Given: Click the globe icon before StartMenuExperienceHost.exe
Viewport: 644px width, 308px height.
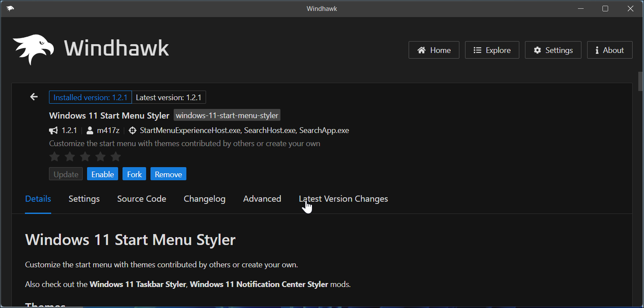Looking at the screenshot, I should (x=132, y=130).
